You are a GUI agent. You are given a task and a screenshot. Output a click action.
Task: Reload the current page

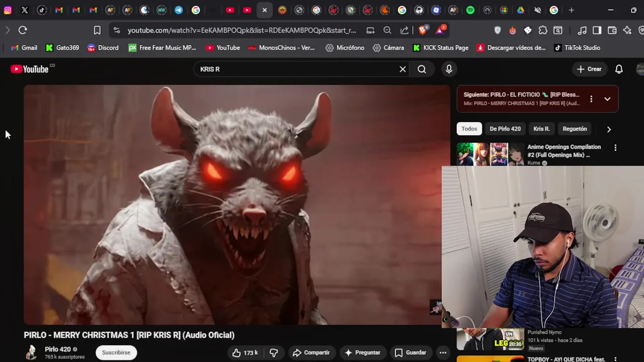23,30
